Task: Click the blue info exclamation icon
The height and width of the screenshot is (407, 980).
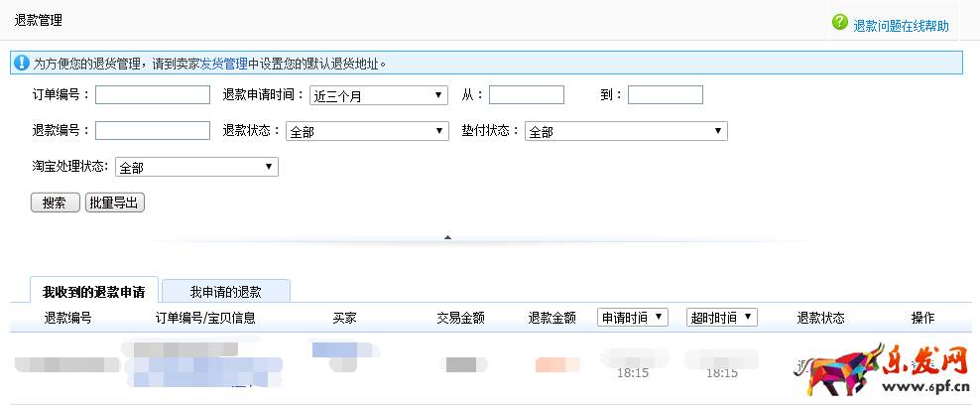Action: coord(21,63)
